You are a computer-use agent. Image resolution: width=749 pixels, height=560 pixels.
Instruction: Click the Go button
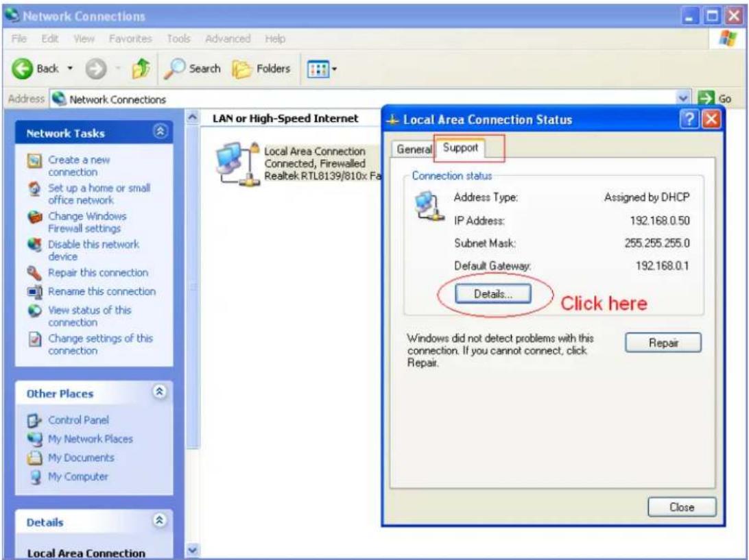click(x=715, y=99)
